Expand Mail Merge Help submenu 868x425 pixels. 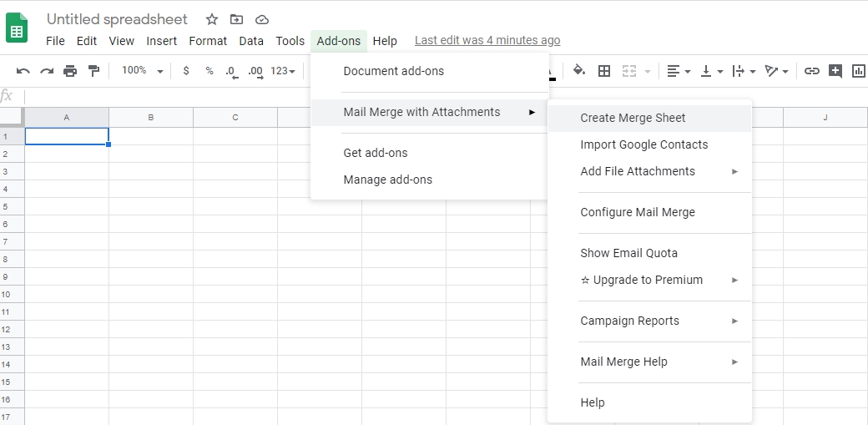click(650, 362)
